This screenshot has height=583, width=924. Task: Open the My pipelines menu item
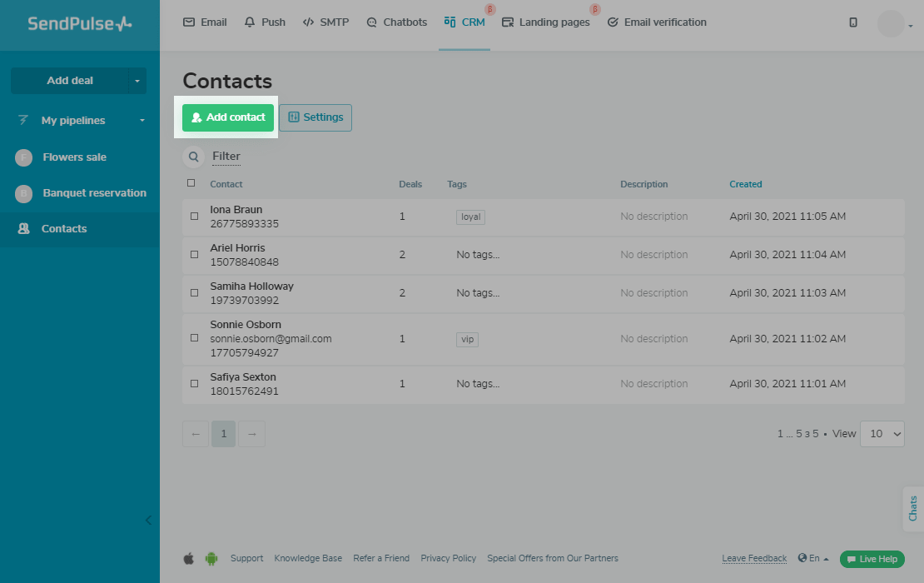point(73,121)
